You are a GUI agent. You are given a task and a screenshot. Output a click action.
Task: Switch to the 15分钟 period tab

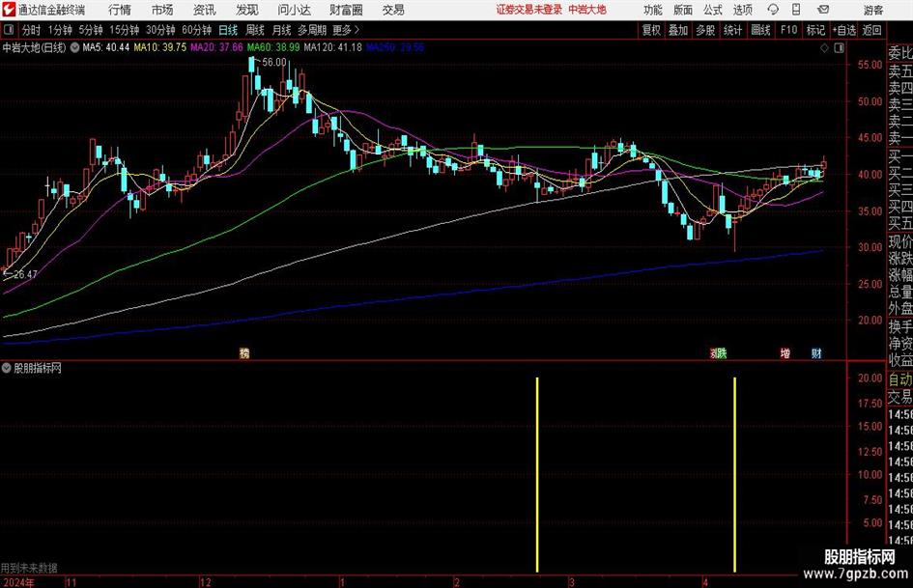pyautogui.click(x=125, y=30)
